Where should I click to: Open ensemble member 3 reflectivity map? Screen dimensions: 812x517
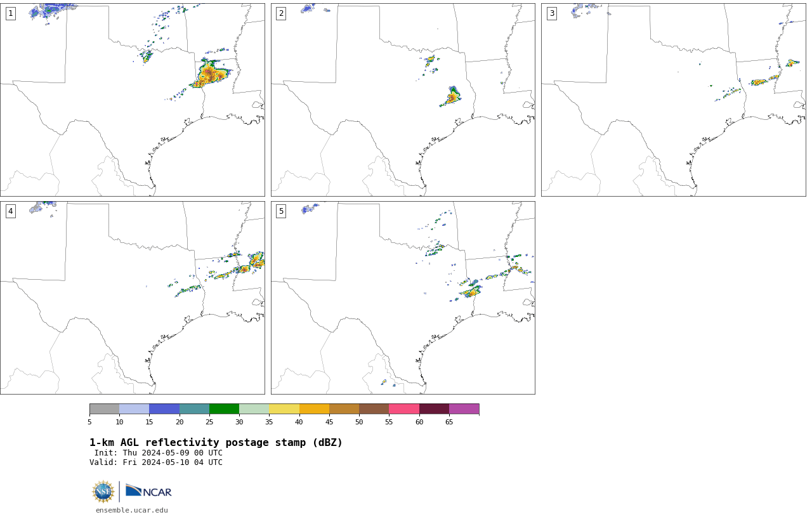click(x=674, y=100)
